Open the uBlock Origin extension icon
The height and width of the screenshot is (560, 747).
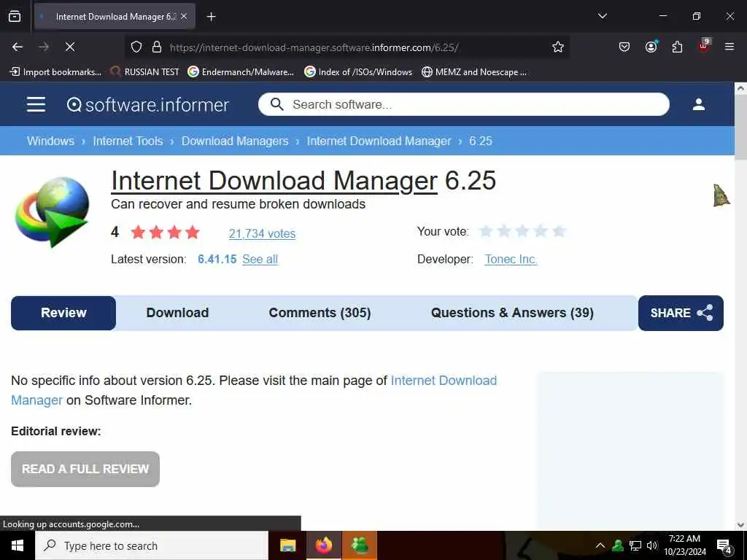pos(704,46)
